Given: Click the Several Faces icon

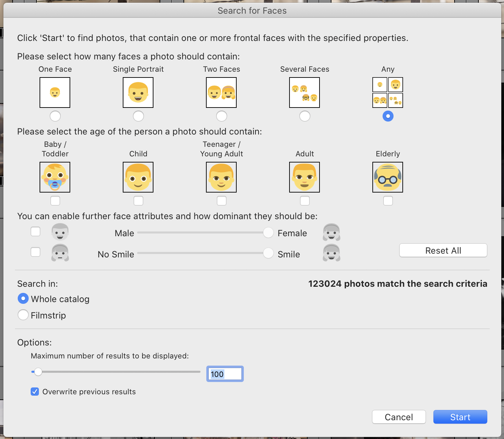Looking at the screenshot, I should pos(305,93).
